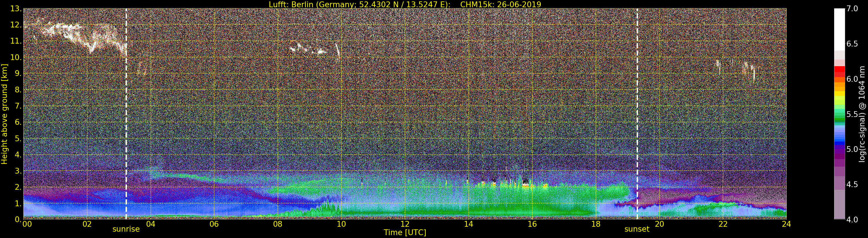The width and height of the screenshot is (868, 238).
Task: Click the time axis tick label '10'
Action: tap(341, 224)
